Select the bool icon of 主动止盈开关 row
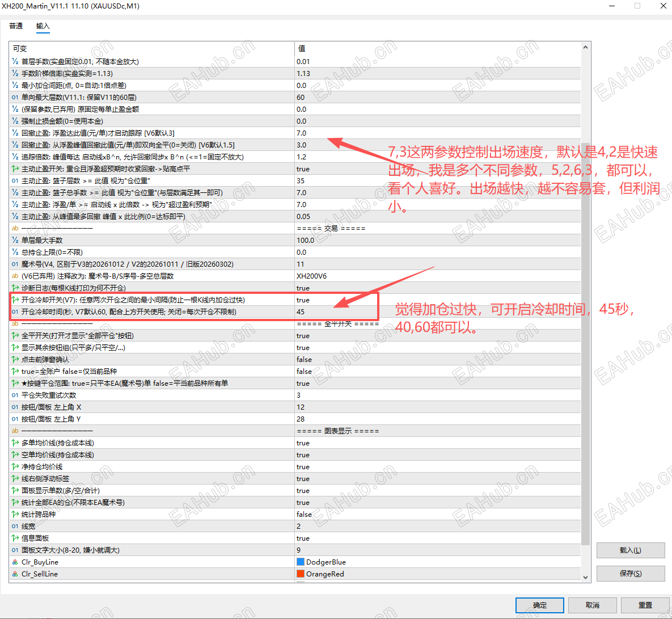Viewport: 672px width, 619px height. click(x=15, y=169)
